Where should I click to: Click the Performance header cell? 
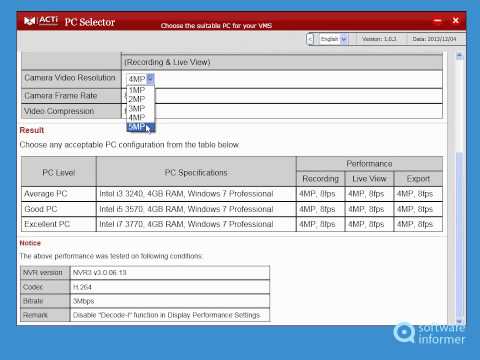click(369, 164)
